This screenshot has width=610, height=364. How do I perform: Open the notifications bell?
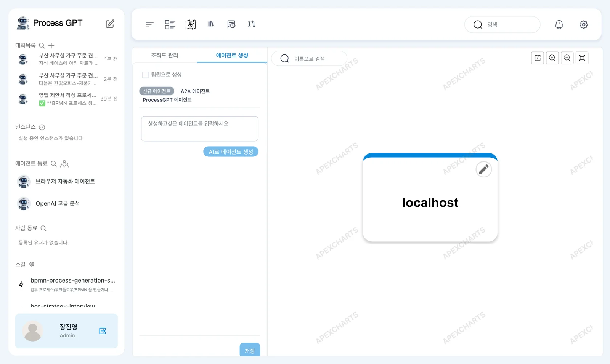[x=559, y=24]
